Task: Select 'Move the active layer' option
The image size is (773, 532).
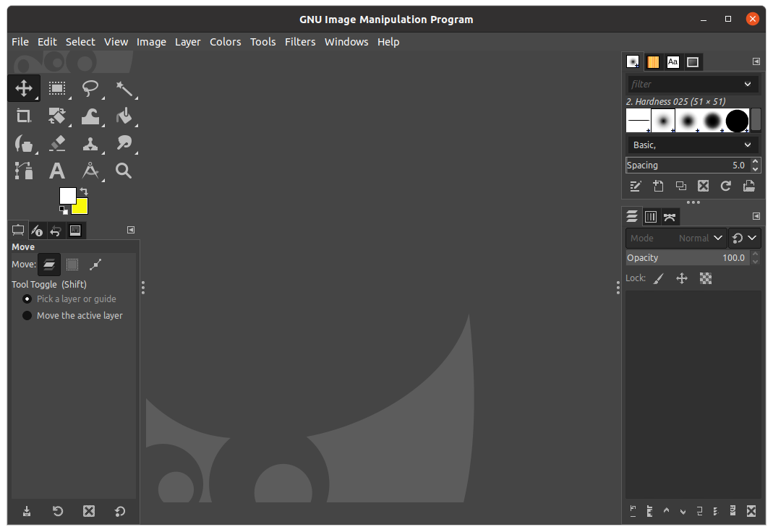Action: [x=72, y=316]
